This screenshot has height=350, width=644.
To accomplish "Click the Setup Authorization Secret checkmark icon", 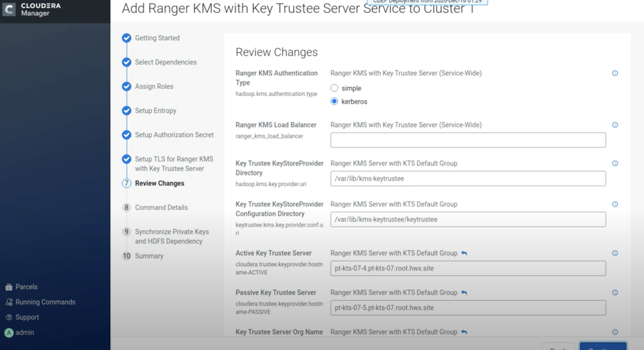I will pyautogui.click(x=127, y=135).
